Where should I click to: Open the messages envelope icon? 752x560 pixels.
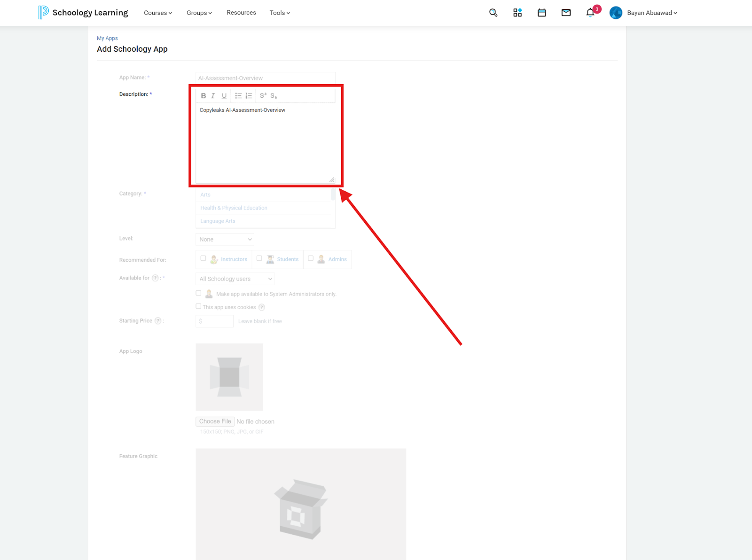[x=566, y=13]
